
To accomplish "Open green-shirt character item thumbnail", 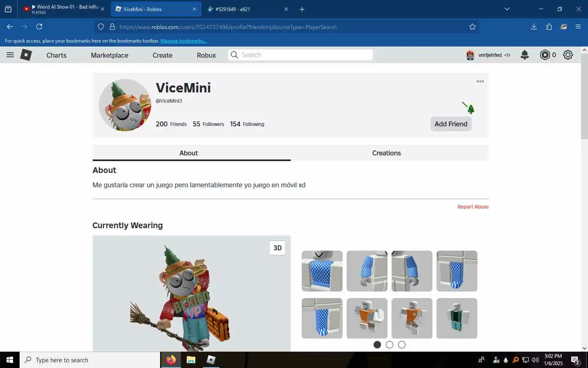I will click(x=457, y=318).
